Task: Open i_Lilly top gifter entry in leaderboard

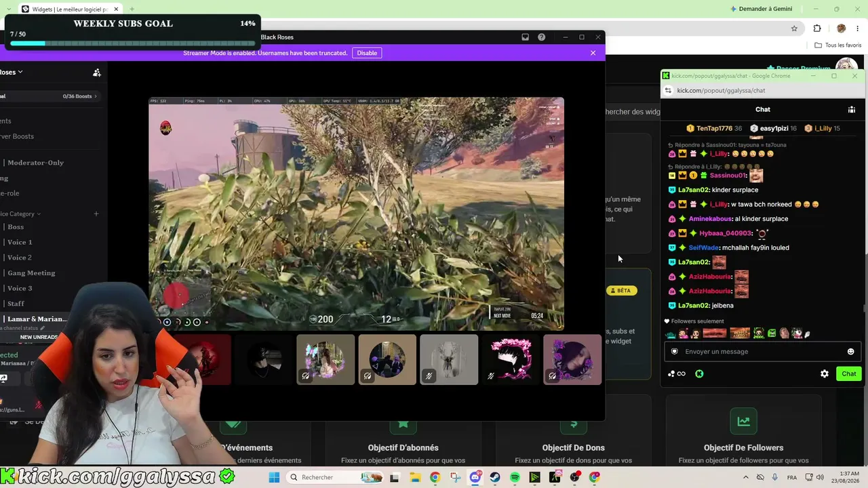Action: (x=823, y=128)
